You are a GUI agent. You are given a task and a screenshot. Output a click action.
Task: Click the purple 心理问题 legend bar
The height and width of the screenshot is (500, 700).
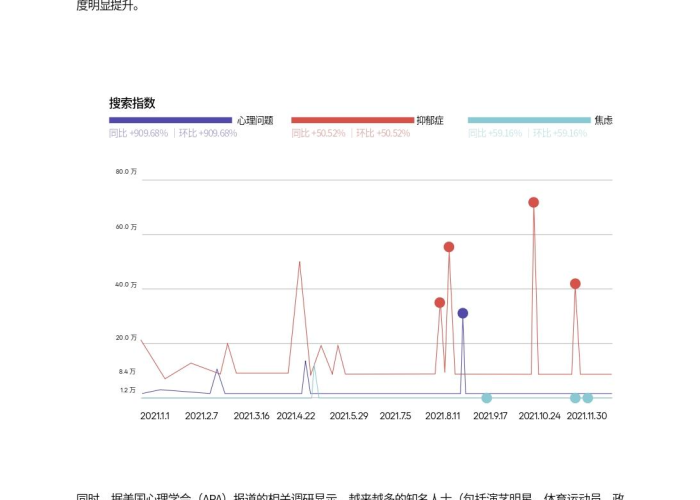(x=171, y=120)
